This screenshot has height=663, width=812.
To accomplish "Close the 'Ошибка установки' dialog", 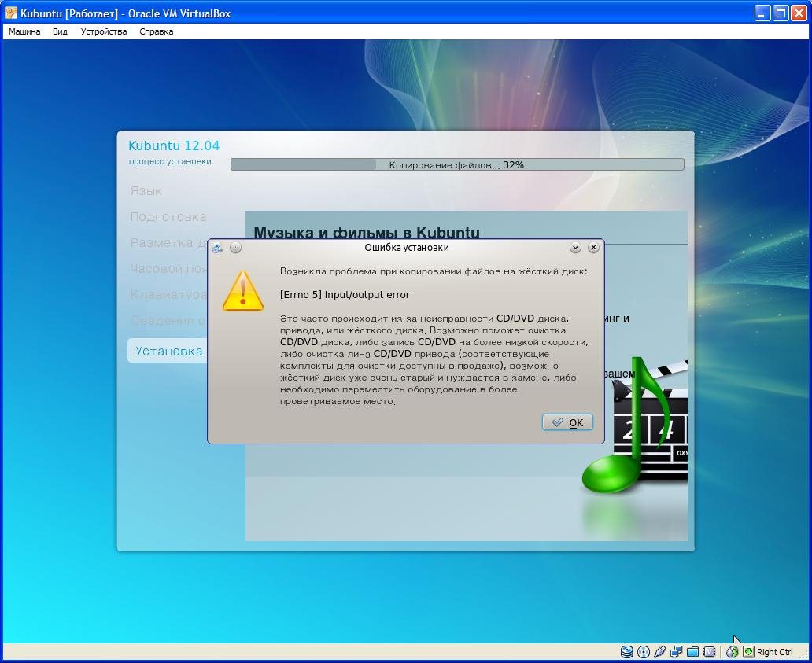I will pos(593,248).
